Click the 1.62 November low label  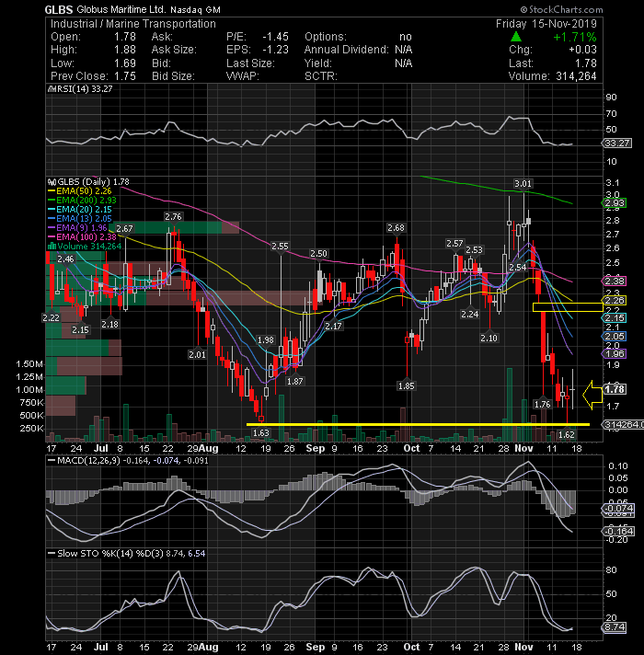coord(567,435)
